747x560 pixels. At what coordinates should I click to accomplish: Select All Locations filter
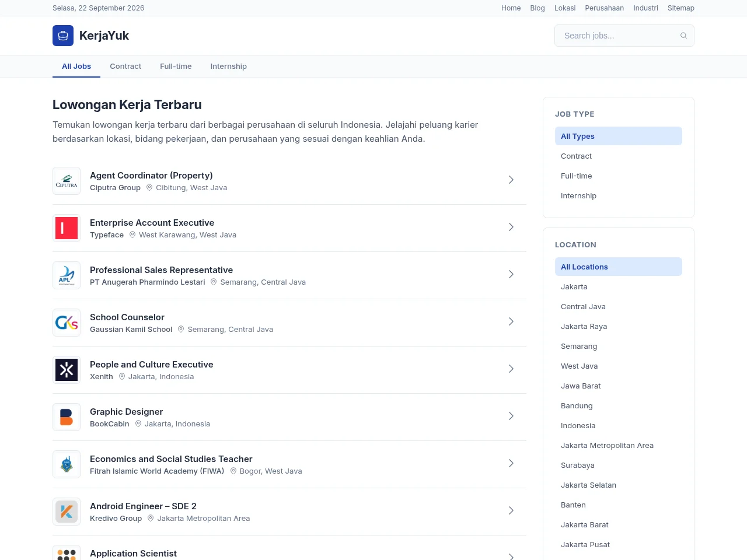619,267
